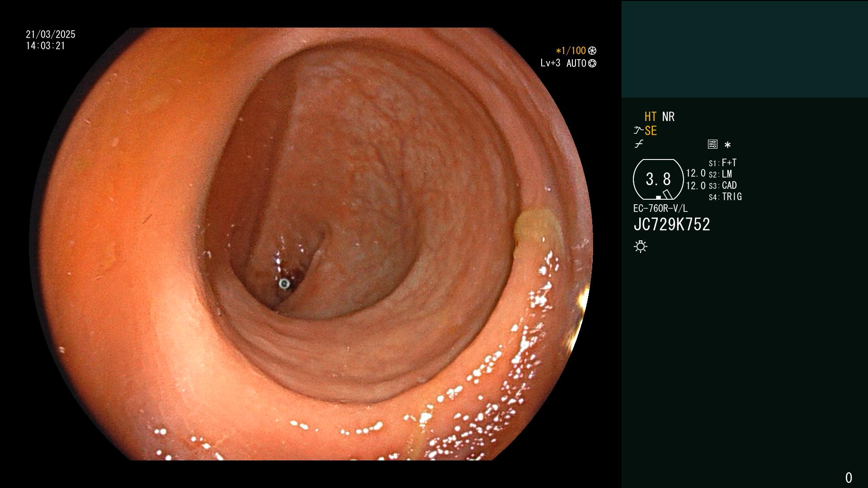Click the S2: LM switch assignment
The height and width of the screenshot is (488, 868).
[x=720, y=174]
